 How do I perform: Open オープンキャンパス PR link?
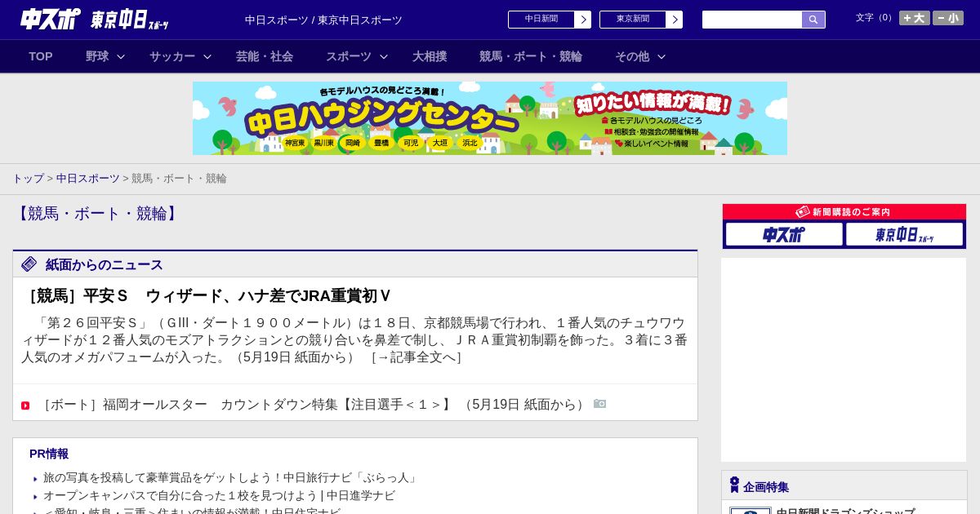[x=219, y=496]
